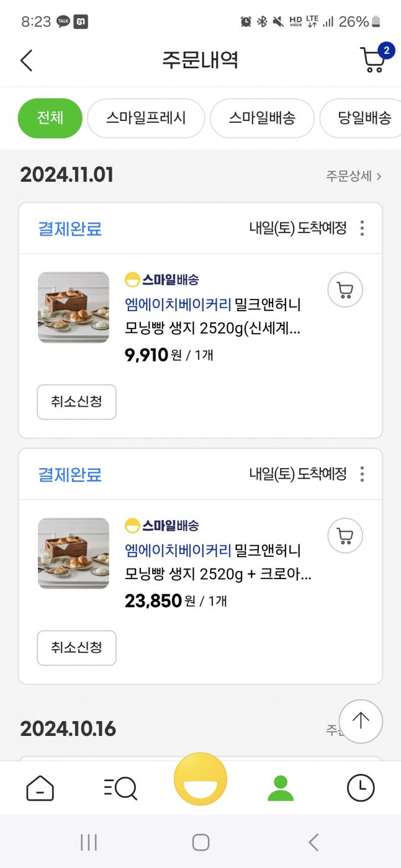This screenshot has height=868, width=401.
Task: Open more options for the second order
Action: (x=362, y=474)
